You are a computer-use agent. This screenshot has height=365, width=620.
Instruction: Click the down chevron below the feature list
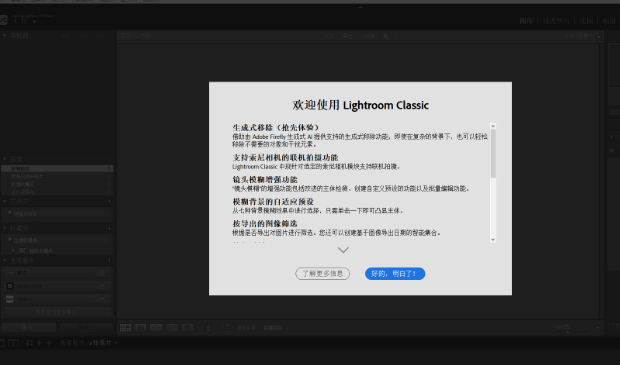pos(343,250)
